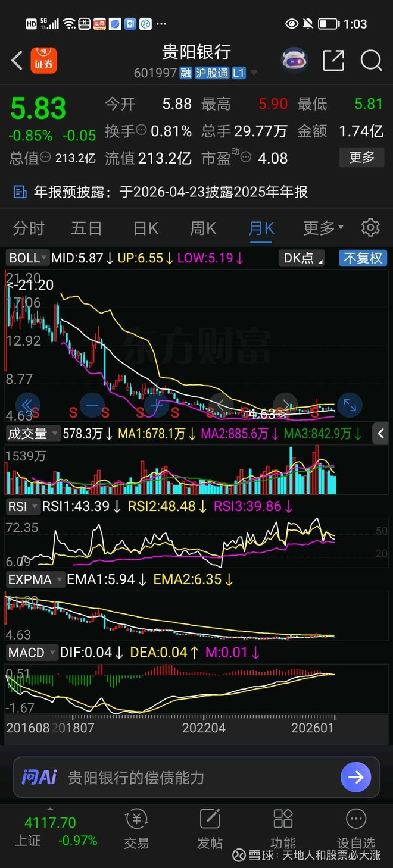
Task: Move chart left with single chevron button
Action: click(x=220, y=405)
